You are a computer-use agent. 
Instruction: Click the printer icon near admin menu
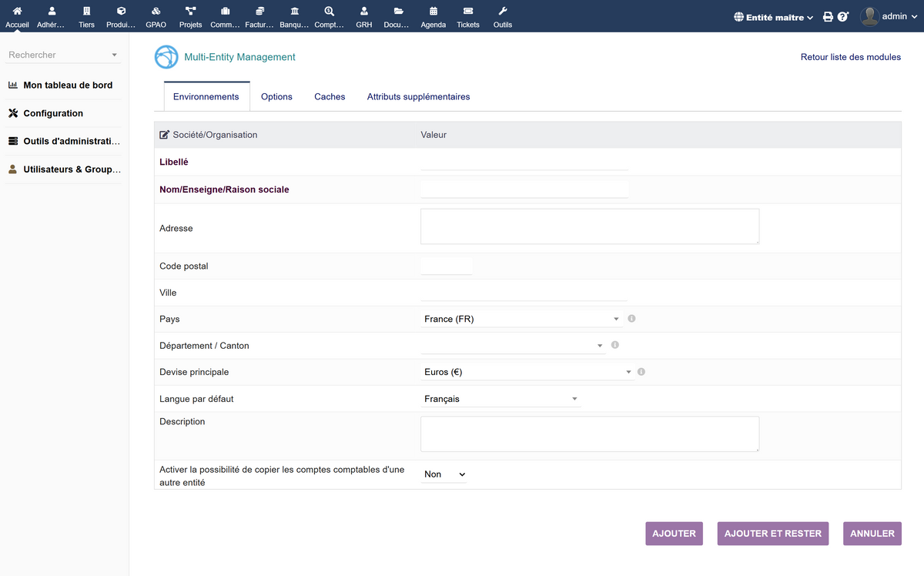pyautogui.click(x=827, y=15)
